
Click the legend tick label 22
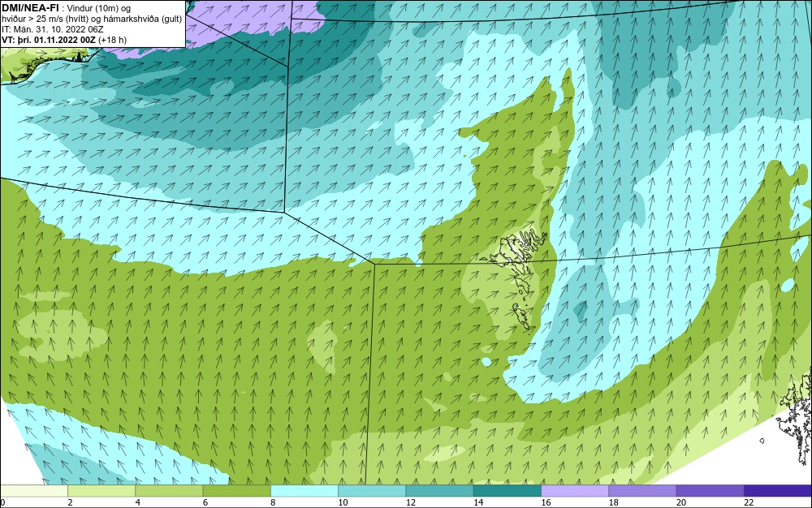[749, 502]
